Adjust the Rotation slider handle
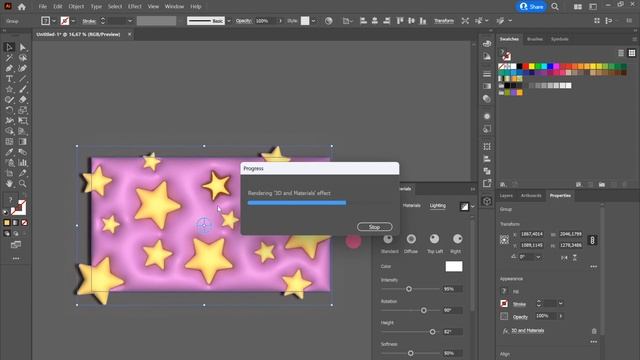Viewport: 640px width, 360px height. coord(424,311)
